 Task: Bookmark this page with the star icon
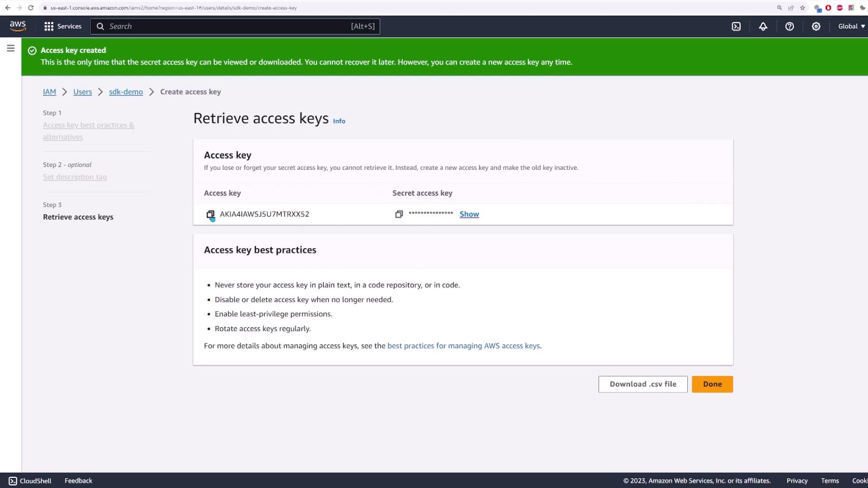tap(802, 8)
